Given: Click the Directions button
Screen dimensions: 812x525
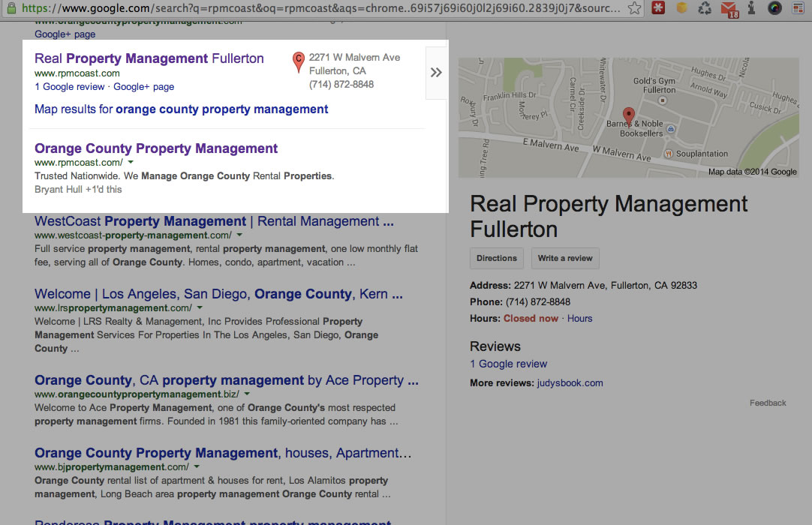Looking at the screenshot, I should tap(497, 258).
